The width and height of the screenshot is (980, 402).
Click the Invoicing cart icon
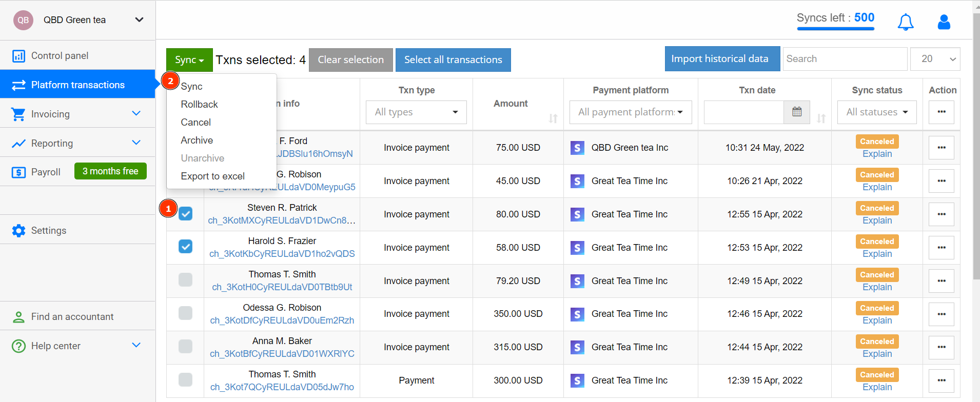click(x=18, y=114)
